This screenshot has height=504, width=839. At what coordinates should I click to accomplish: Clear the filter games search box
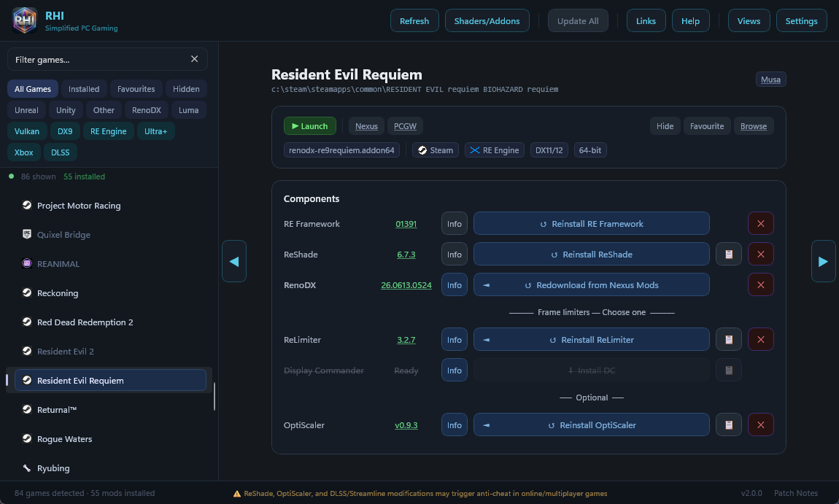click(194, 59)
